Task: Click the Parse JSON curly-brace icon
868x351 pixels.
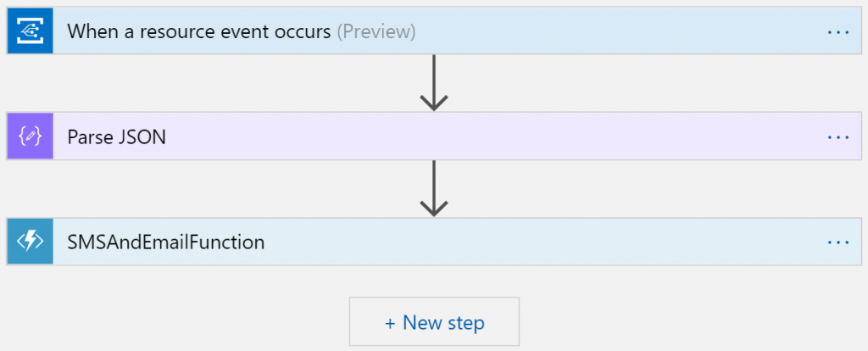Action: pos(30,136)
